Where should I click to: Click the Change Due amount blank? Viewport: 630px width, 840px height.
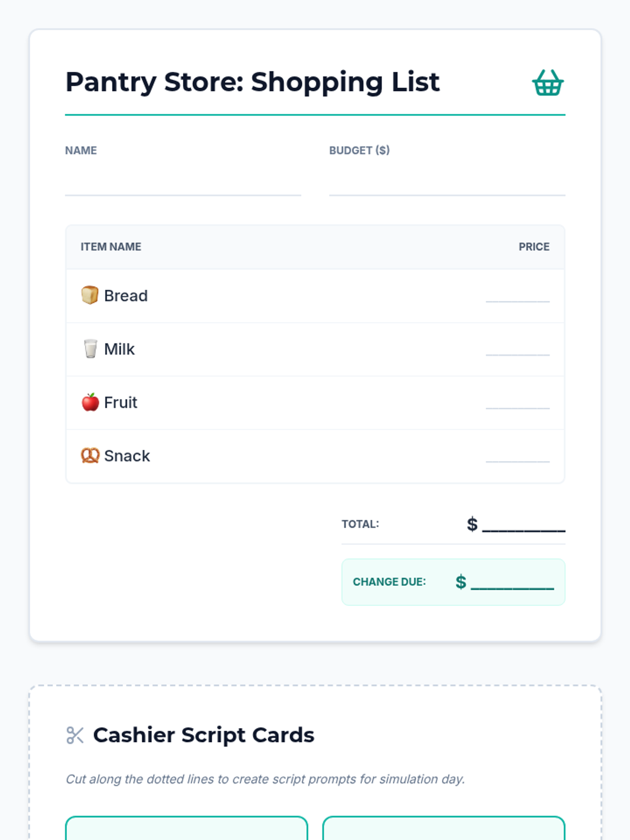point(512,582)
